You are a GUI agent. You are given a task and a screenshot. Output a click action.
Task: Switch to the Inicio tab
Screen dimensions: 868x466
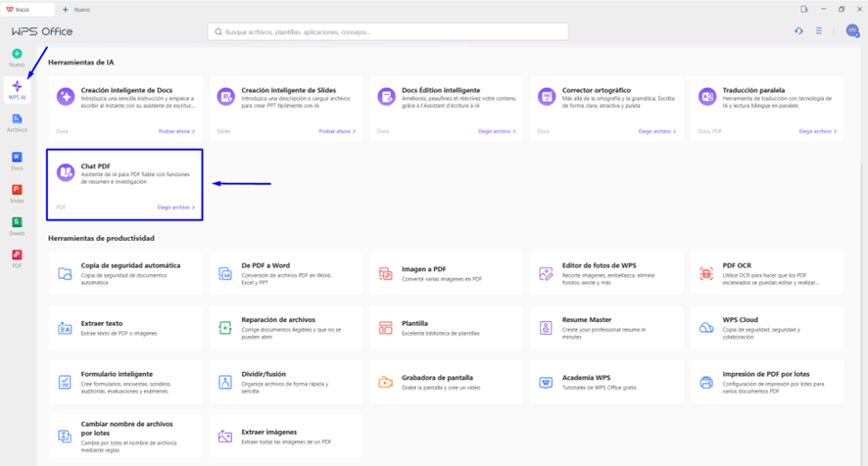[27, 10]
